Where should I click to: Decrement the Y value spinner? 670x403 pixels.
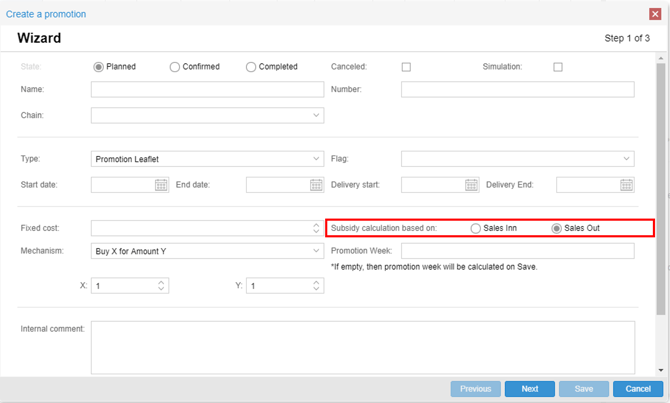pos(316,289)
